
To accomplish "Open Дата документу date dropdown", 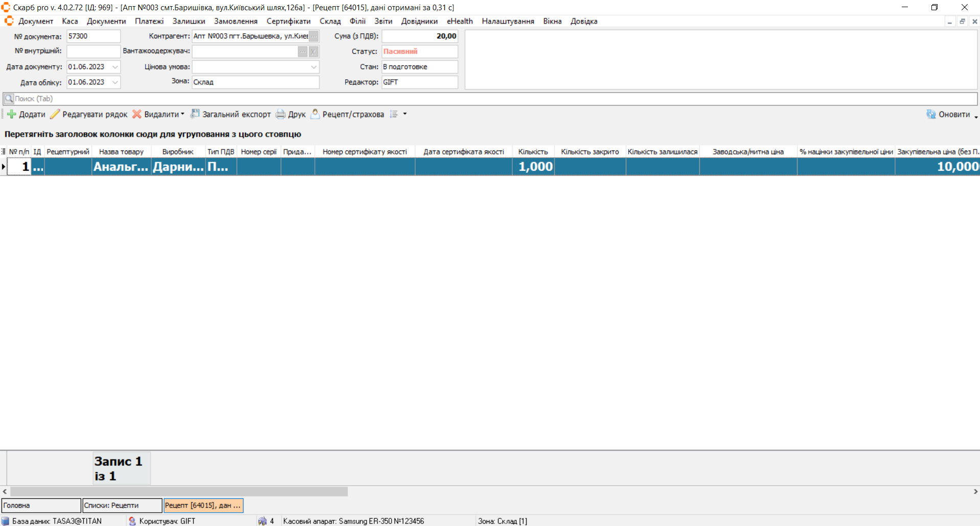I will pos(115,67).
